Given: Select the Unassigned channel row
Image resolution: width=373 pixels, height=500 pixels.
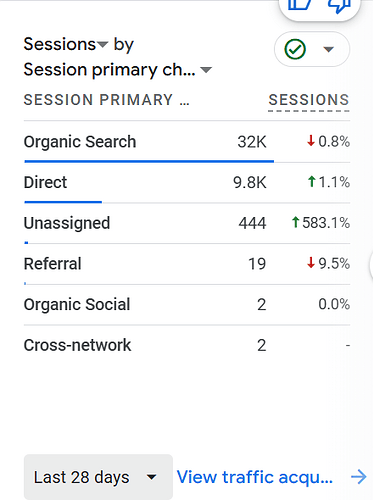Looking at the screenshot, I should click(x=187, y=223).
